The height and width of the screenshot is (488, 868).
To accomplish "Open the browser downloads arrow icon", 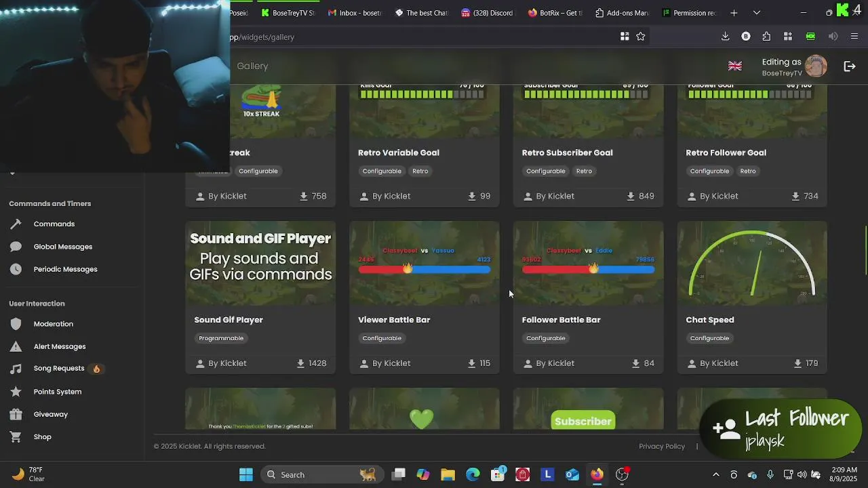I will [x=725, y=37].
